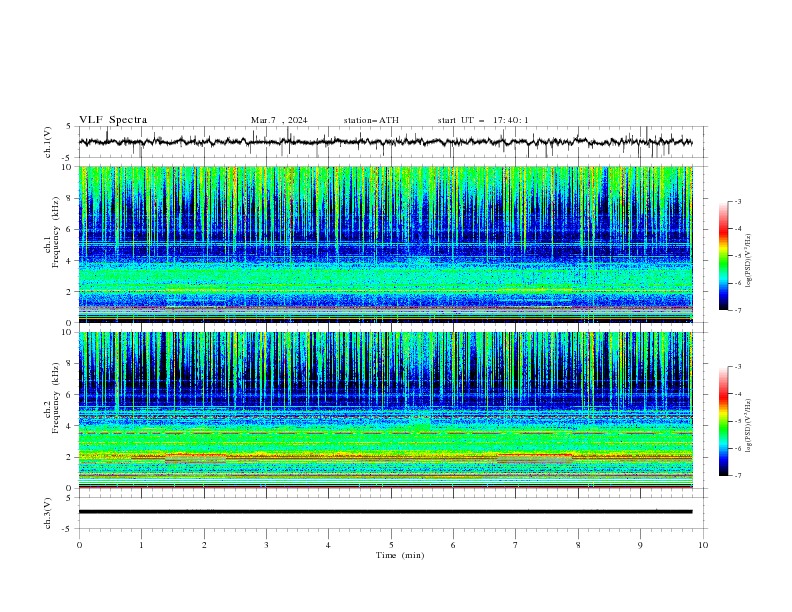Click the 'station=ATH' label
The width and height of the screenshot is (792, 612).
[x=371, y=120]
